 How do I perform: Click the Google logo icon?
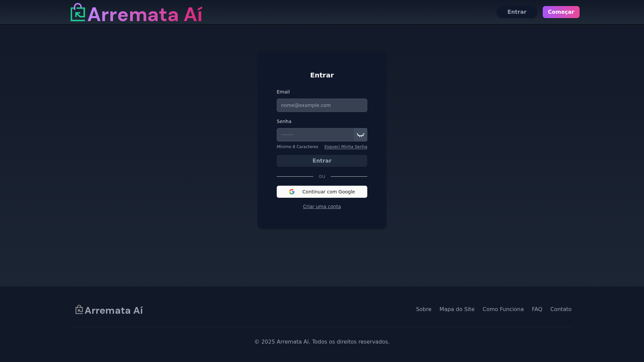292,192
